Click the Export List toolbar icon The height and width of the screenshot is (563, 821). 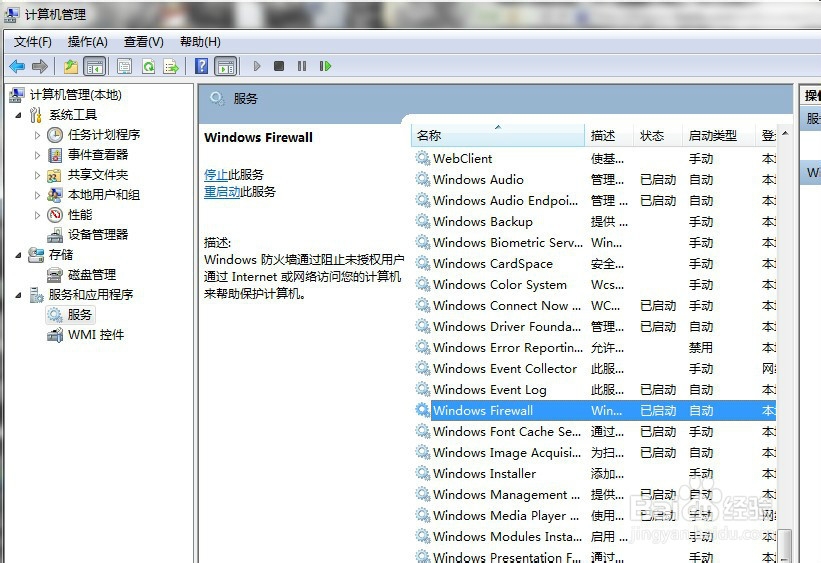(171, 67)
